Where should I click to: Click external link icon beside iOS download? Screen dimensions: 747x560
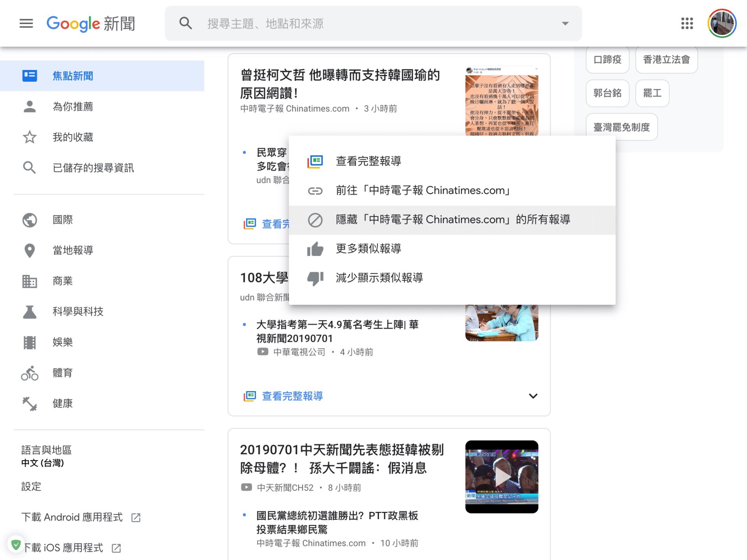point(116,548)
